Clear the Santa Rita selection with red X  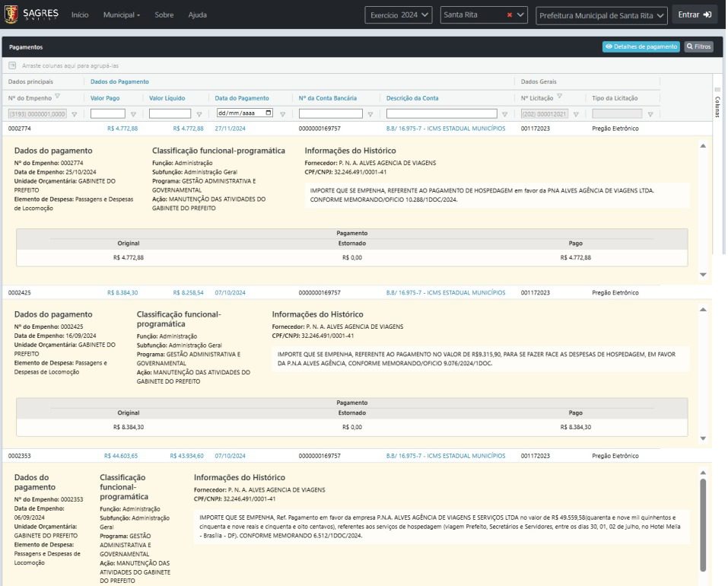click(510, 15)
